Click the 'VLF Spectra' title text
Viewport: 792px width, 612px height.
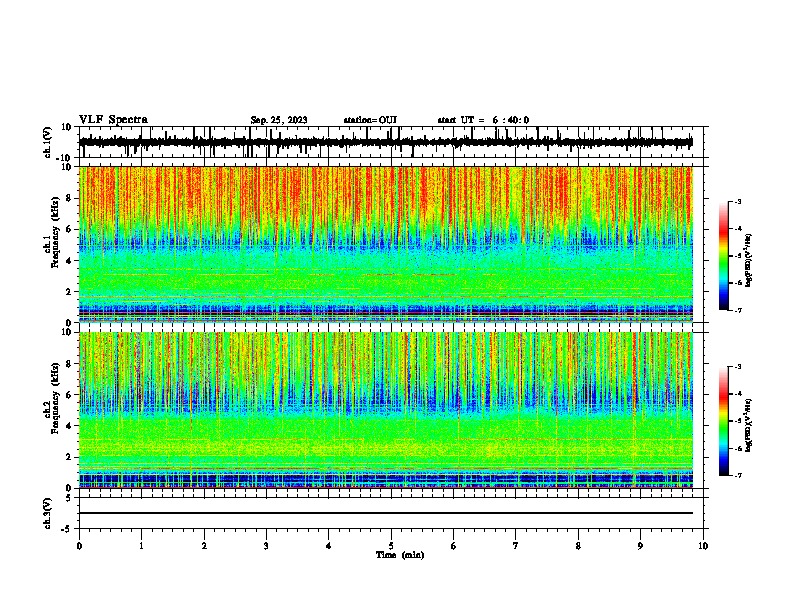113,120
